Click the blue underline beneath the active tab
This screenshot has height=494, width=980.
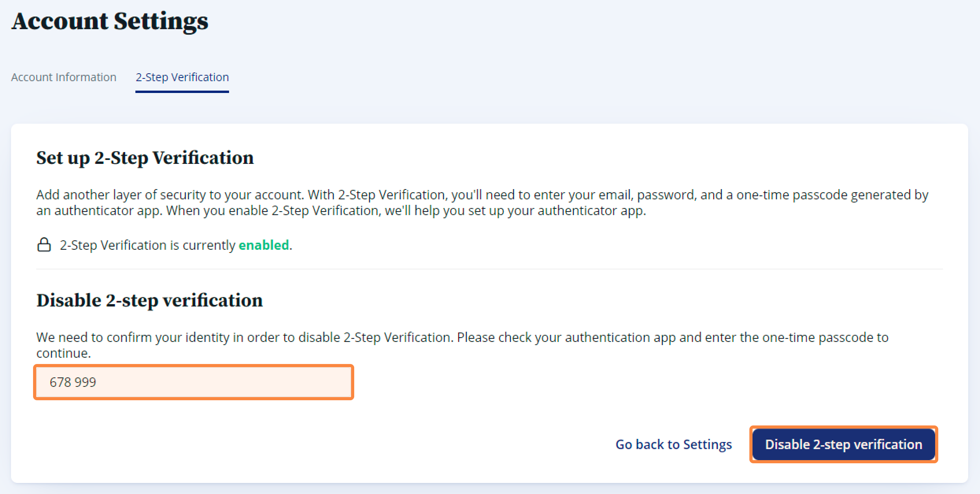pyautogui.click(x=182, y=92)
